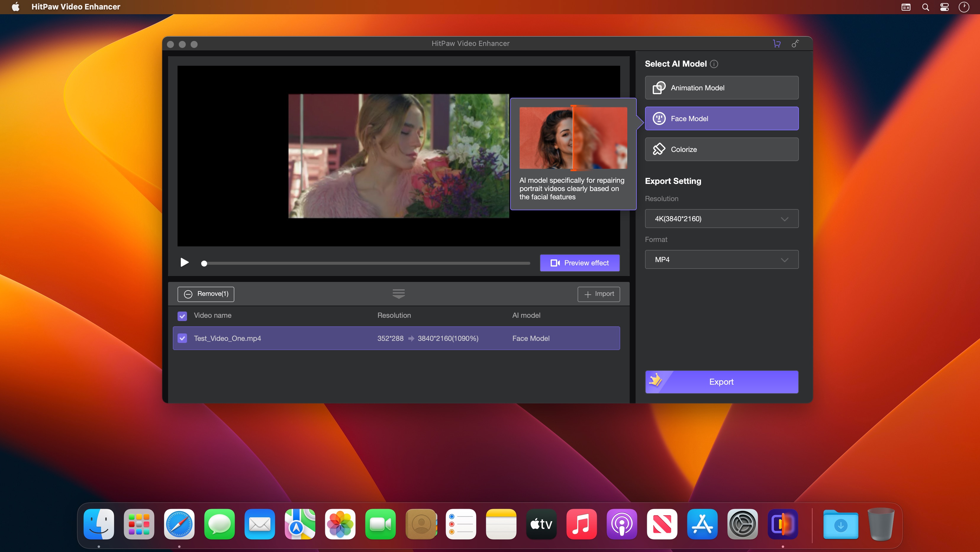Click the info icon next to Select AI Model
The height and width of the screenshot is (552, 980).
pos(714,64)
